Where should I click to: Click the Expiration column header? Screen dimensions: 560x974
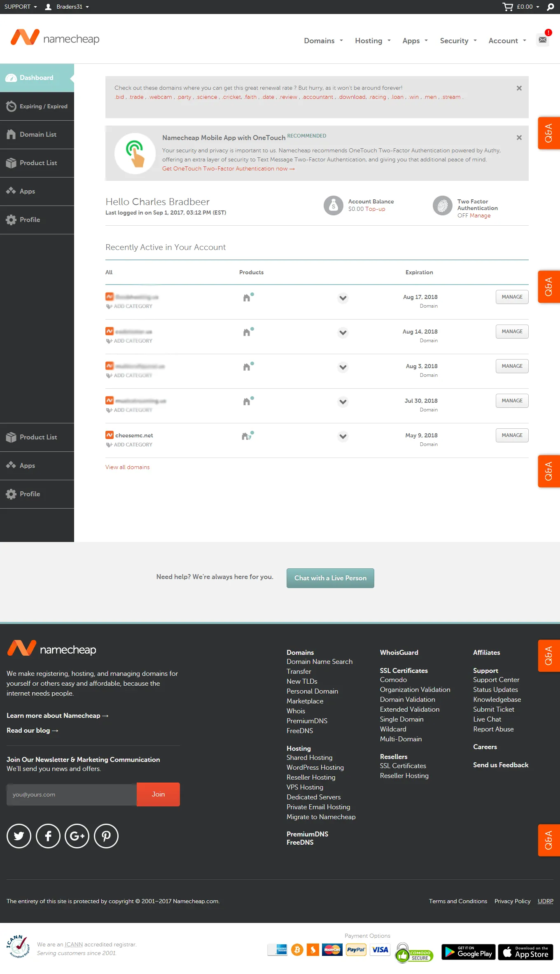point(419,272)
